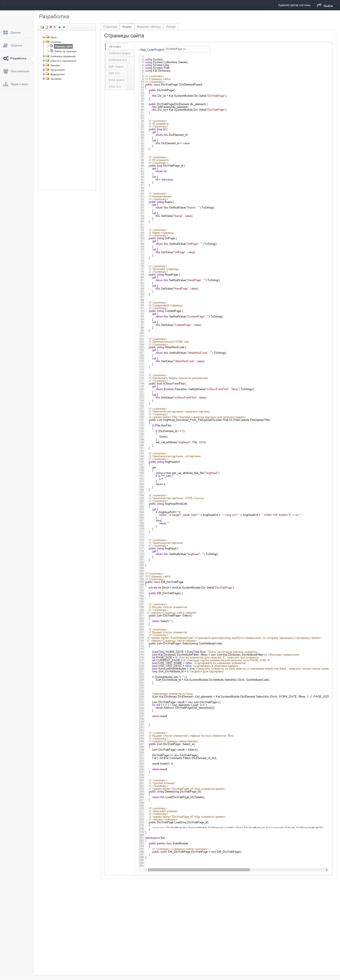Open the Внешняя таблица tab

[148, 27]
